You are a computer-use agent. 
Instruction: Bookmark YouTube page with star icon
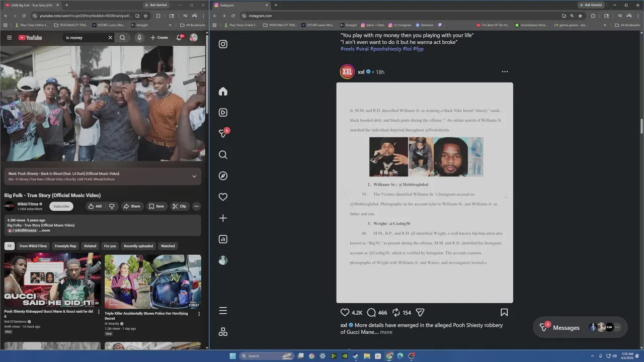(145, 16)
